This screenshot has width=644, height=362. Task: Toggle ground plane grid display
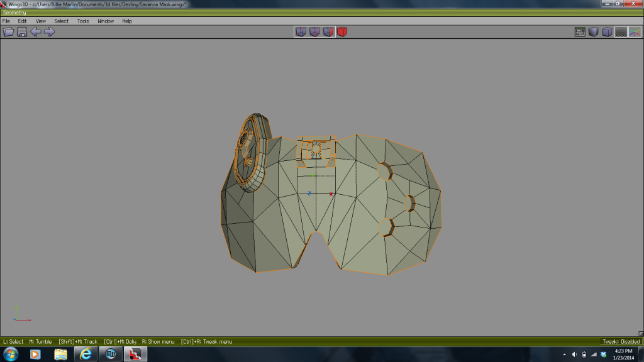coord(621,32)
